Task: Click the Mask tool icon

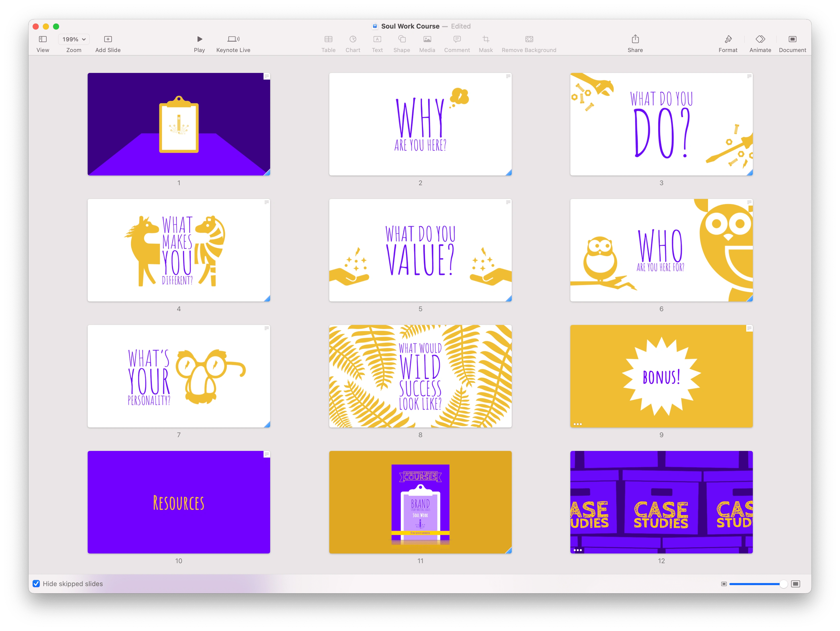Action: 486,39
